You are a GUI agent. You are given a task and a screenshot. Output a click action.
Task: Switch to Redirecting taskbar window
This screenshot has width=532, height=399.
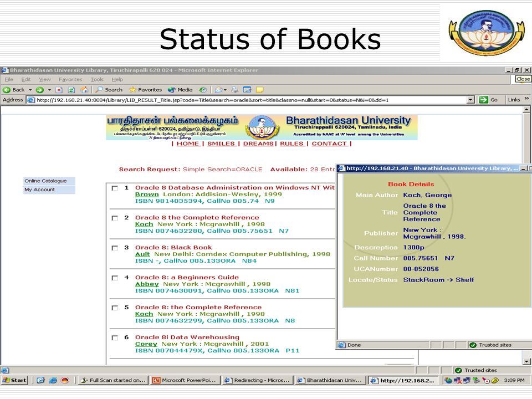(x=257, y=380)
